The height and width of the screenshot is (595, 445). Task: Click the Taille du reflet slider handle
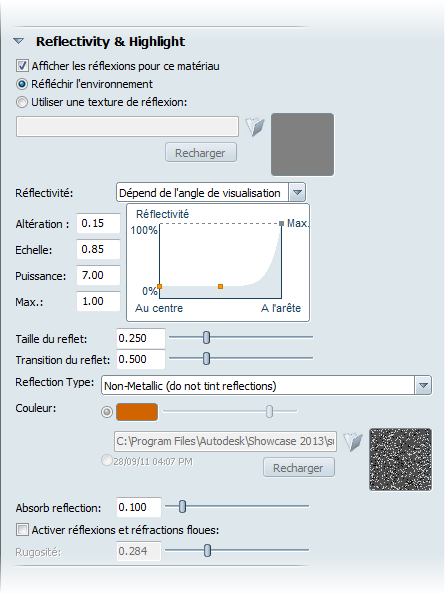[206, 337]
